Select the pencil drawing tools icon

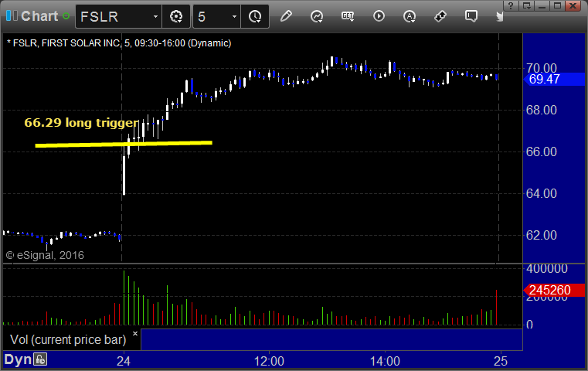click(286, 16)
